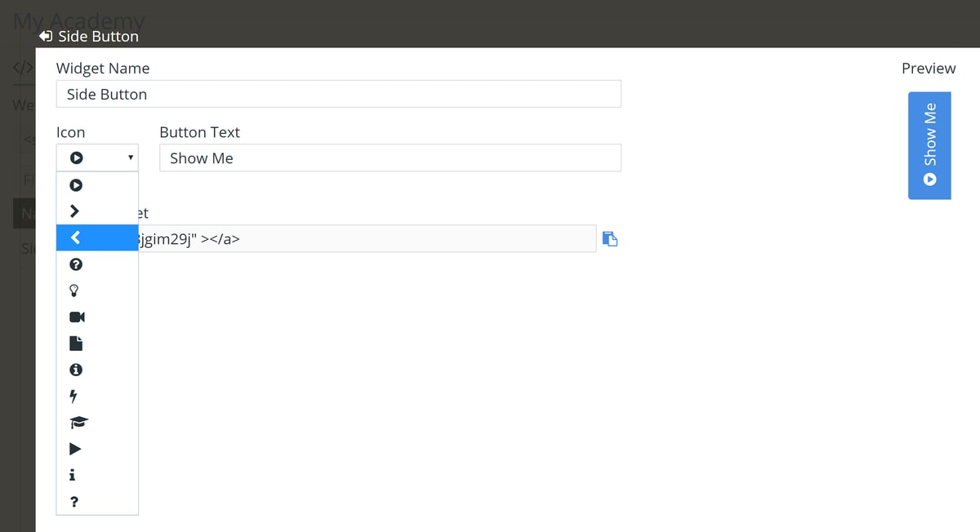Screen dimensions: 980x532
Task: Choose the right chevron icon option
Action: (76, 211)
